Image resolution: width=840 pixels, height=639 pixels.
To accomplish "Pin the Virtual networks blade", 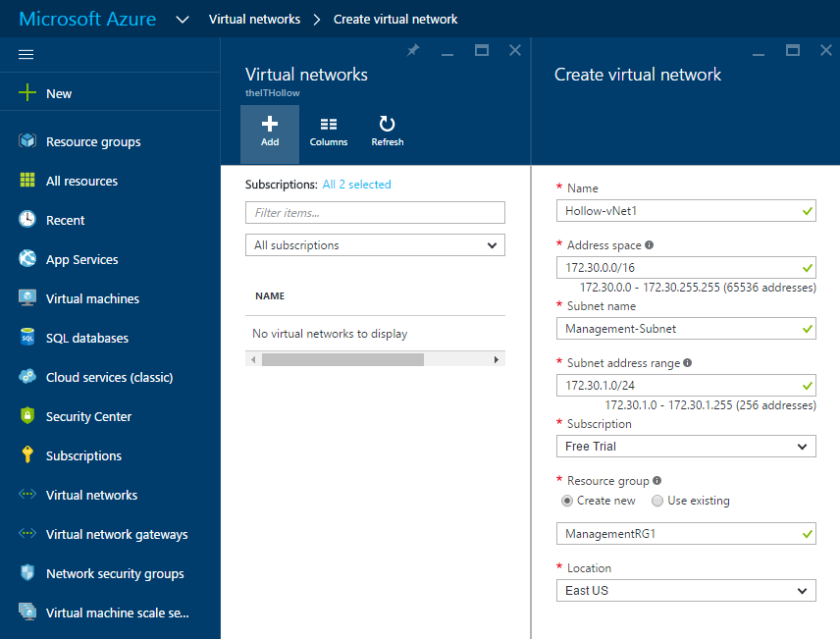I will [x=413, y=51].
